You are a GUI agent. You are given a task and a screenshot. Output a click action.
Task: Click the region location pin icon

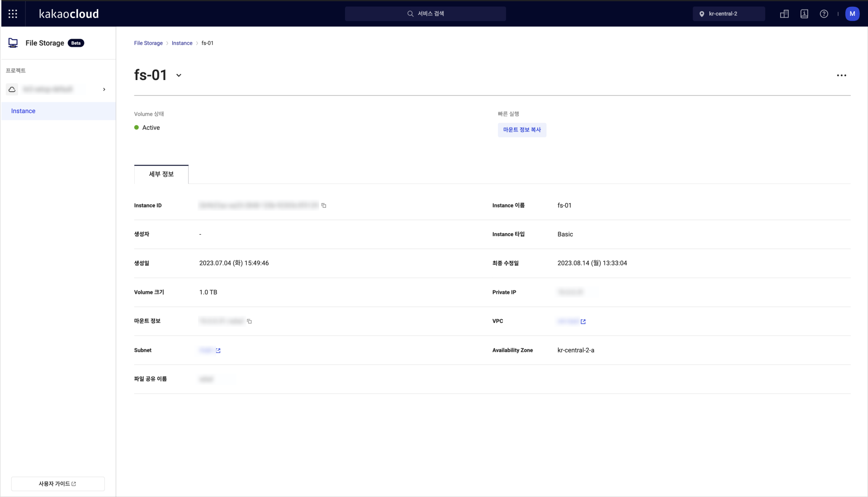coord(702,14)
